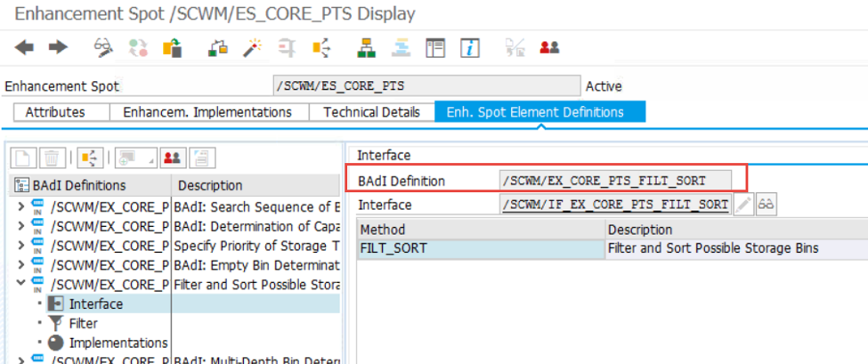Open Other Object with orange-gray squares icon
Image resolution: width=868 pixels, height=364 pixels.
[x=172, y=48]
